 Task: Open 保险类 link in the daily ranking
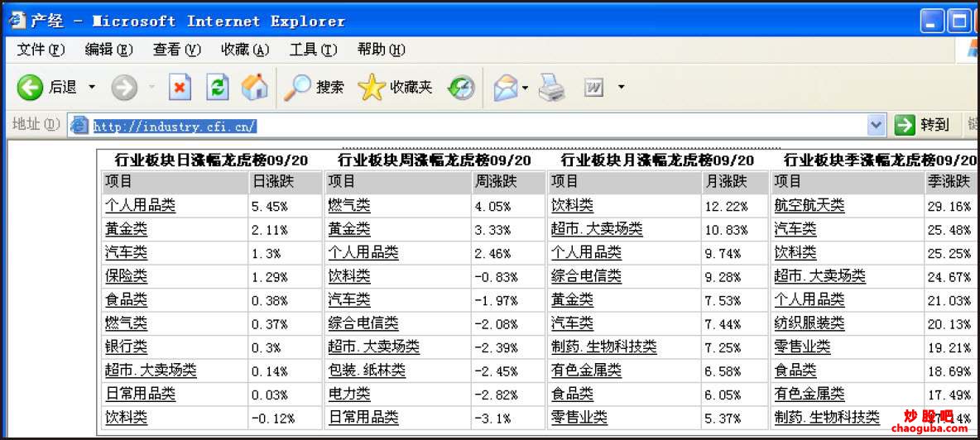pyautogui.click(x=127, y=276)
